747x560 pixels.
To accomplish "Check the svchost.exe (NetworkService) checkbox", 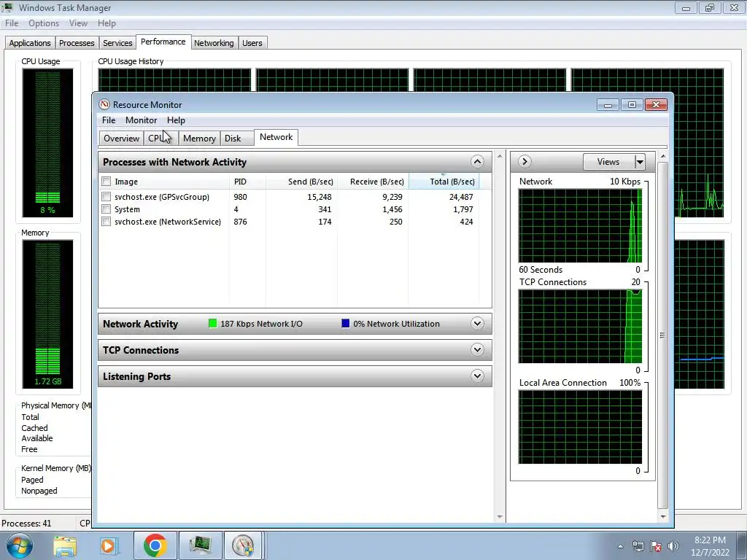I will [x=107, y=222].
